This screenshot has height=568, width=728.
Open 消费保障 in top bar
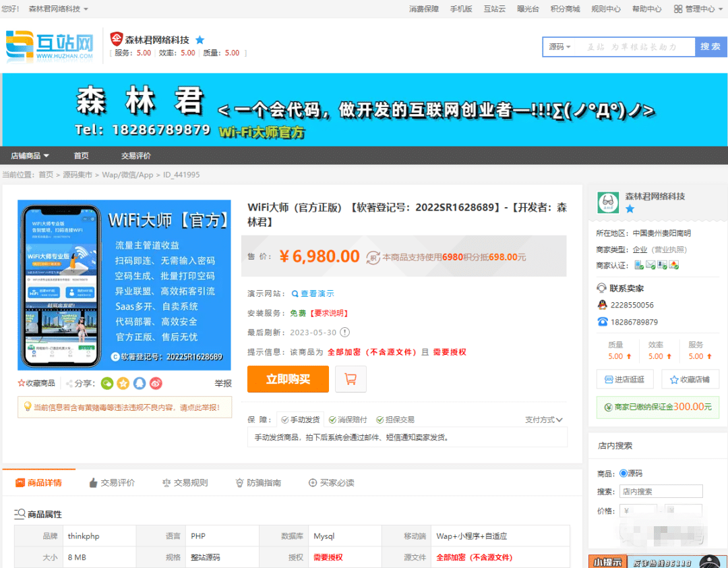(x=424, y=9)
